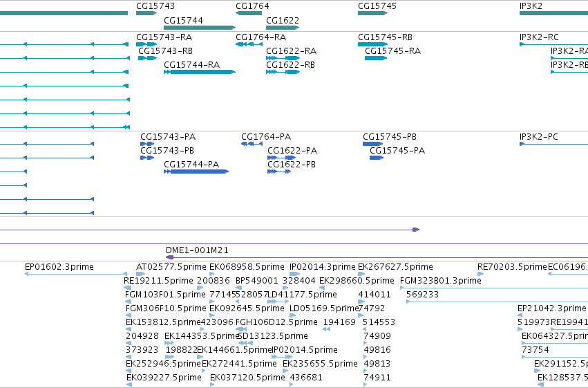Screen dimensions: 588x388
Task: Click EST EP21042.3prime
Action: click(551, 308)
